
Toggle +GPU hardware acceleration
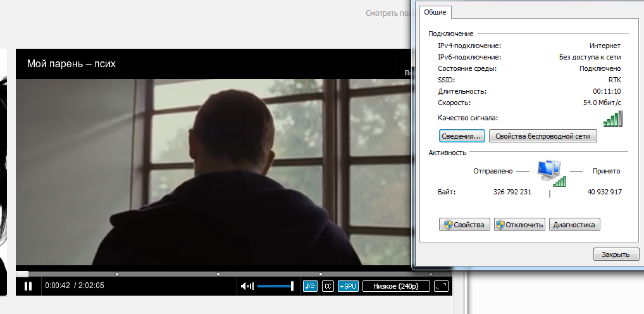(349, 286)
